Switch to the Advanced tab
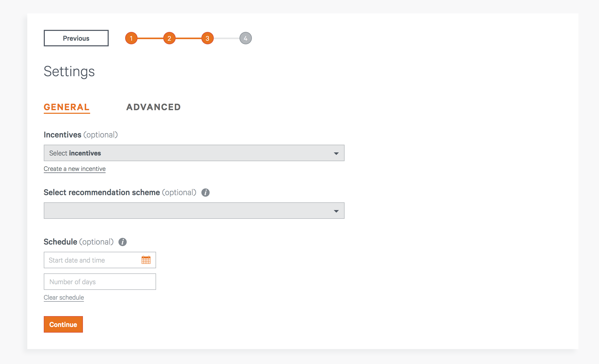 coord(153,107)
